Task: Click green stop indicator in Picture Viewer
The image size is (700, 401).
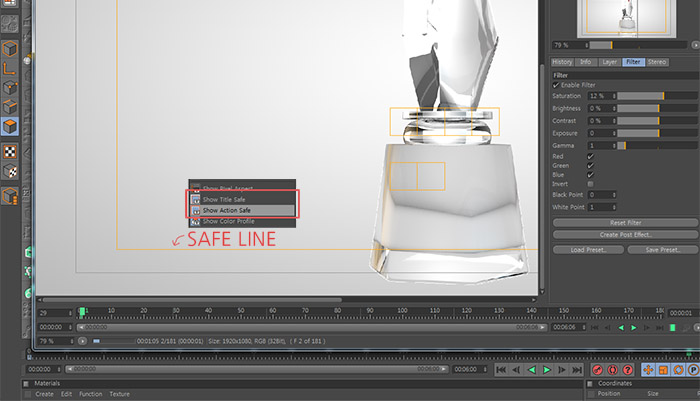Action: 673,328
